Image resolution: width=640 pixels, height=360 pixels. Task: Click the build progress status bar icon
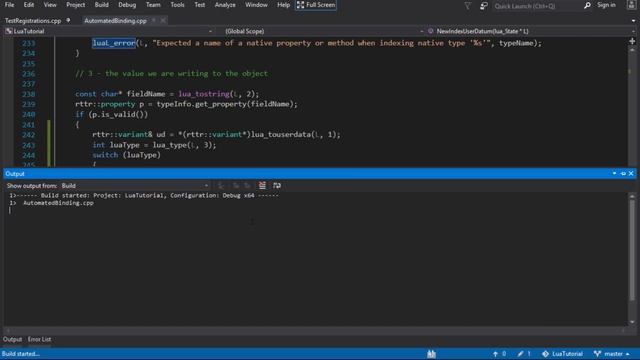(x=431, y=354)
